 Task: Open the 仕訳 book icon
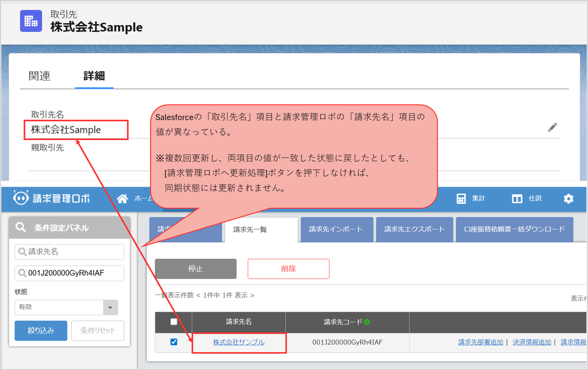pyautogui.click(x=517, y=199)
